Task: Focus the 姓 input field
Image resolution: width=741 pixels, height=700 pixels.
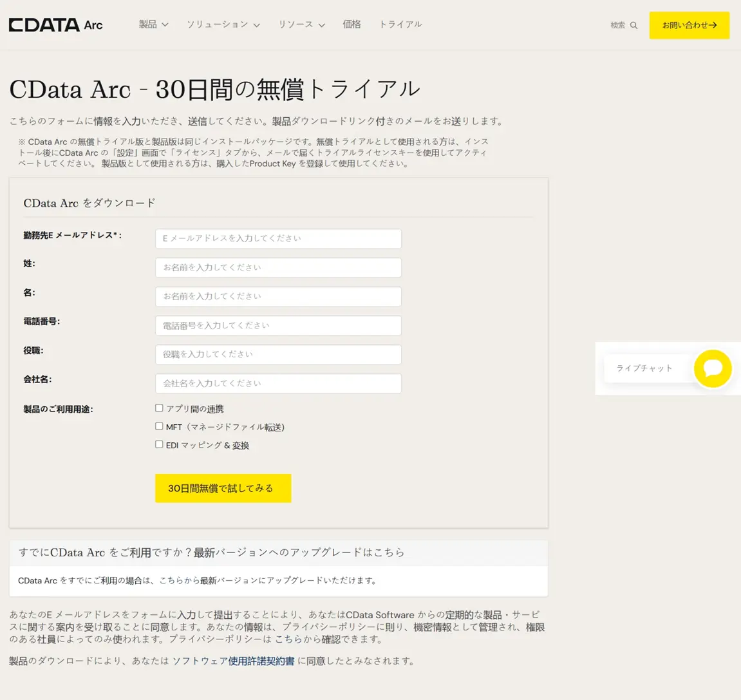Action: 278,267
